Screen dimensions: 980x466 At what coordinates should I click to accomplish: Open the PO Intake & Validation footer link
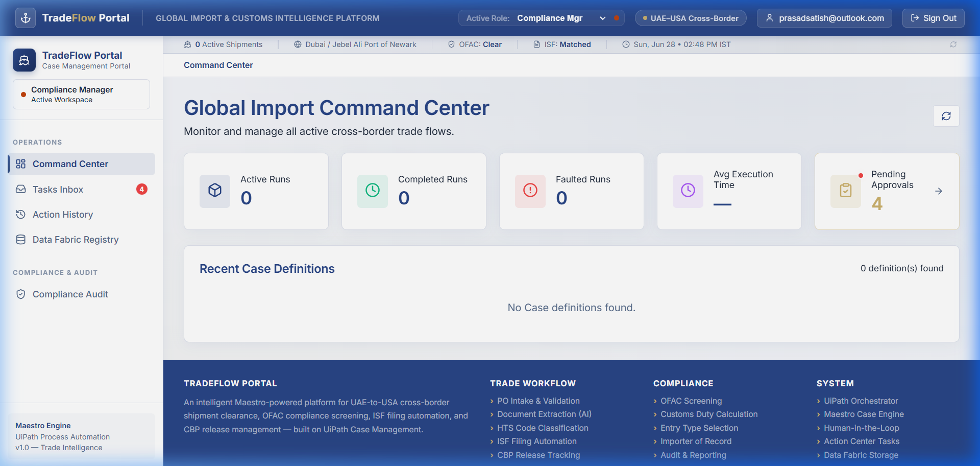coord(538,401)
